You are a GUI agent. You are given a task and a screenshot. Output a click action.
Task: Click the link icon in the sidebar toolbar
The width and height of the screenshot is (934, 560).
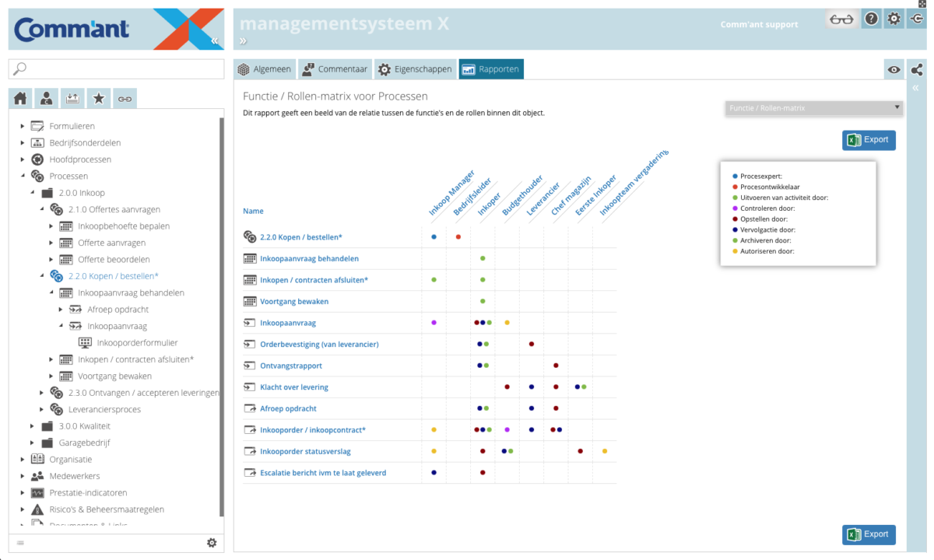click(x=125, y=98)
